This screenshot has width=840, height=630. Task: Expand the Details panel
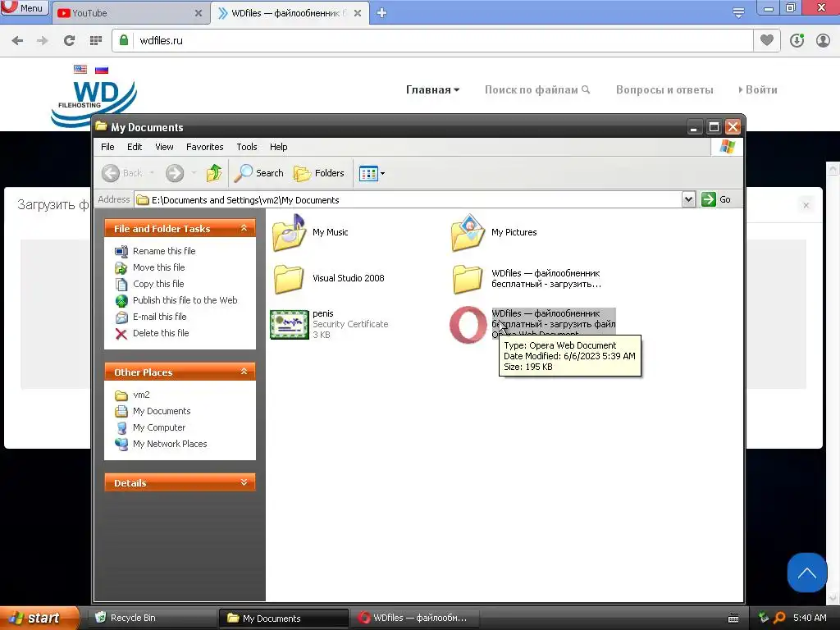pyautogui.click(x=244, y=482)
